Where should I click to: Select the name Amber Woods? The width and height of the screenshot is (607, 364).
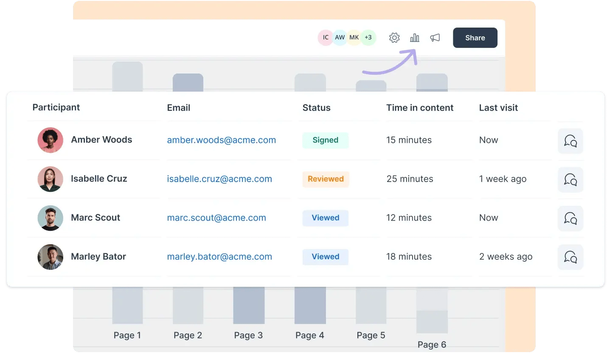pyautogui.click(x=101, y=140)
